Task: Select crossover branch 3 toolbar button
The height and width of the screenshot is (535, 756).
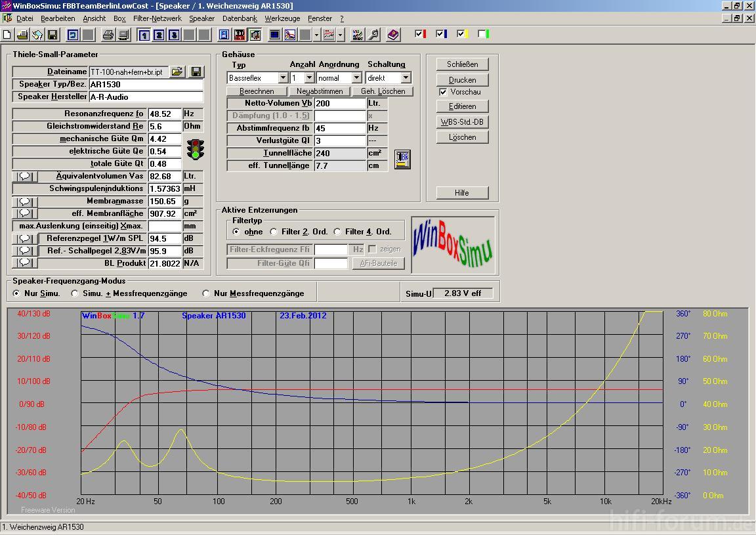Action: [x=174, y=35]
